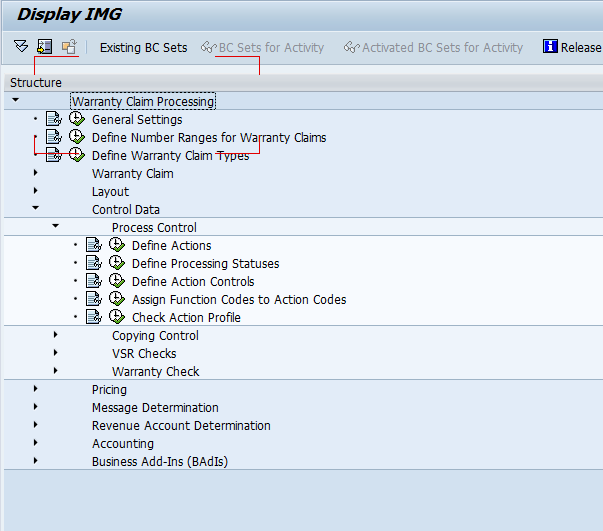Open documentation for Define Number Ranges
Screen dimensions: 603x531
pos(54,137)
